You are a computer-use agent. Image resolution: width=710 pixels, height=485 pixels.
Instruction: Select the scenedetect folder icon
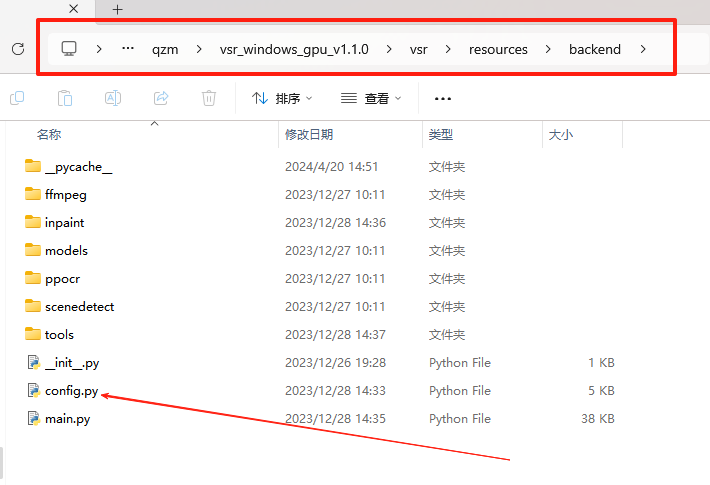coord(33,306)
